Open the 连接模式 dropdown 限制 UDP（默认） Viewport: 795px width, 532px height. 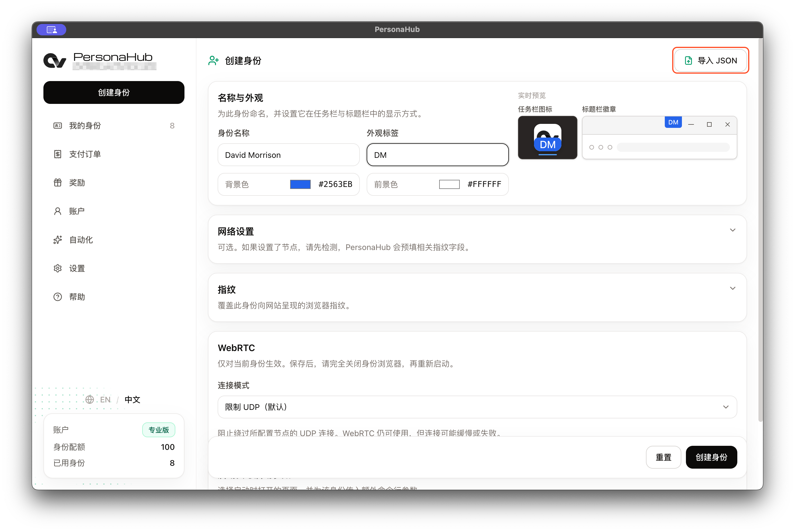477,407
